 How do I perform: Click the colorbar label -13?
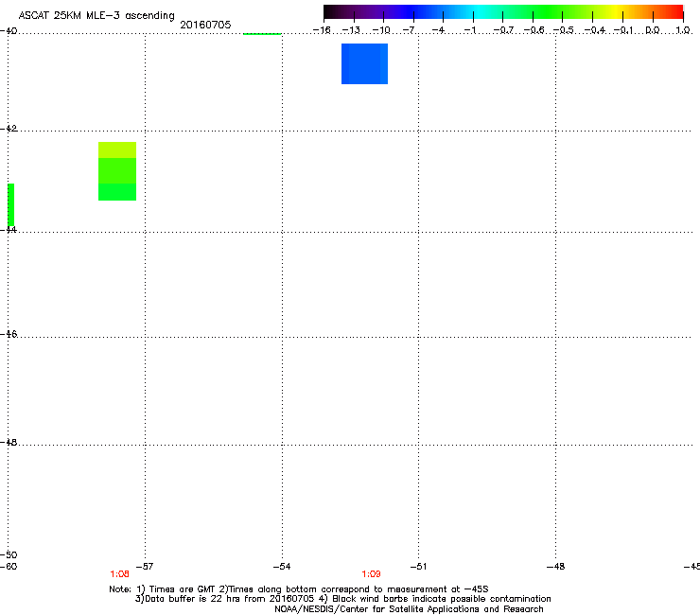coord(351,30)
